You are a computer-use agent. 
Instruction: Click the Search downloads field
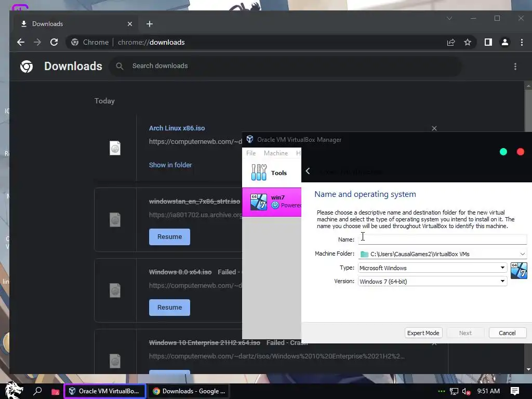(x=285, y=66)
